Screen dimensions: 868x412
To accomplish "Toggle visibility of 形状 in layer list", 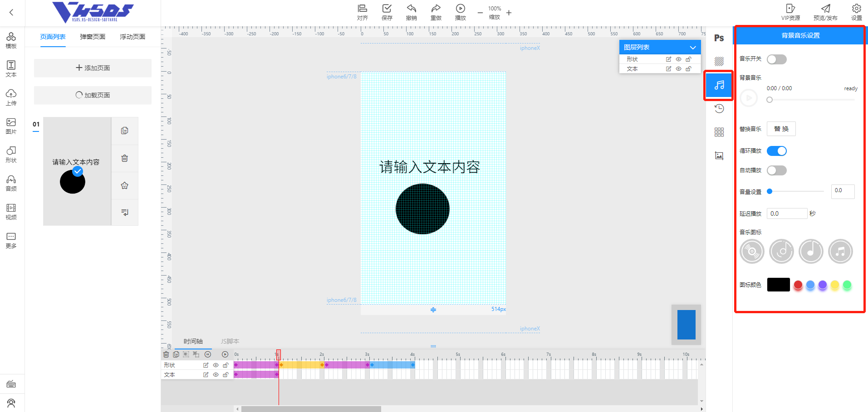I will pos(678,59).
